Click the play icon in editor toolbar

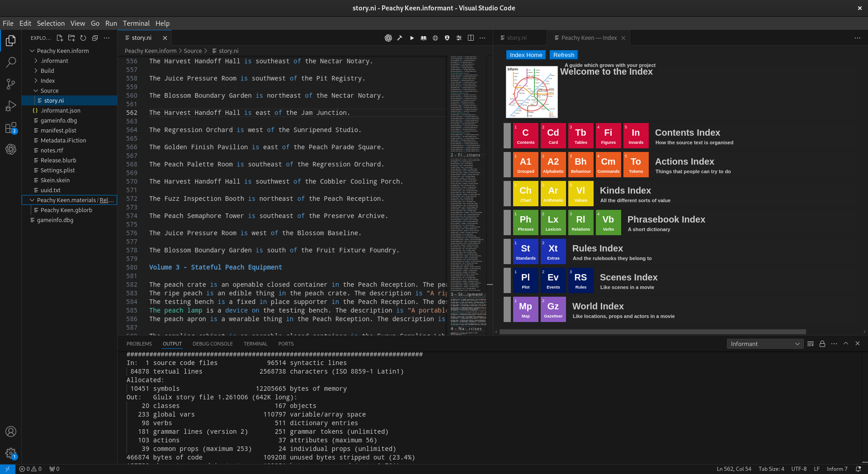[x=412, y=38]
